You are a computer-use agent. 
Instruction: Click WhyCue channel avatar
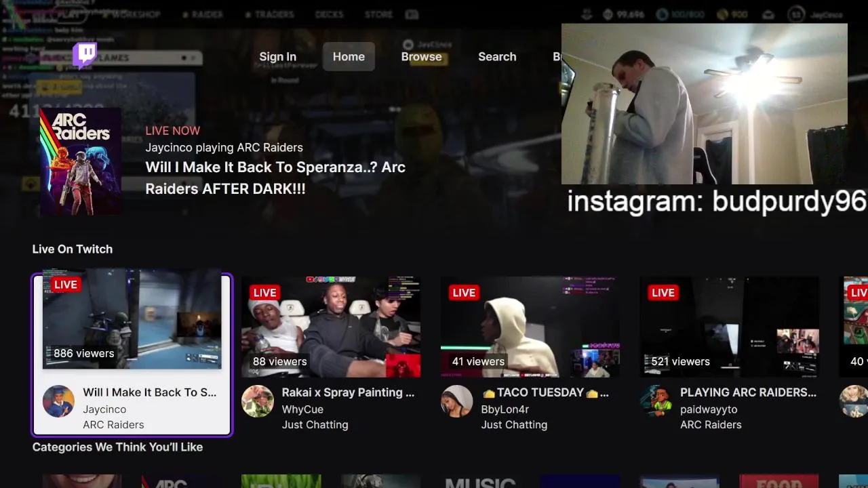(x=258, y=401)
